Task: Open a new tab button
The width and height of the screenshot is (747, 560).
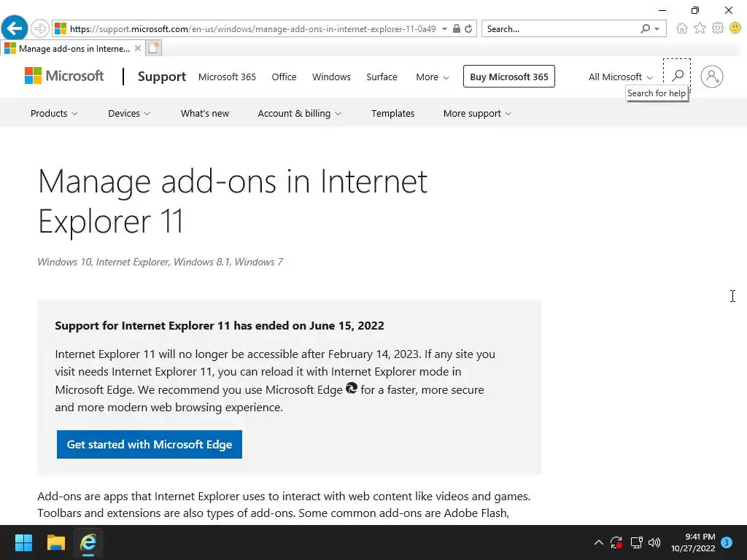Action: click(x=153, y=48)
